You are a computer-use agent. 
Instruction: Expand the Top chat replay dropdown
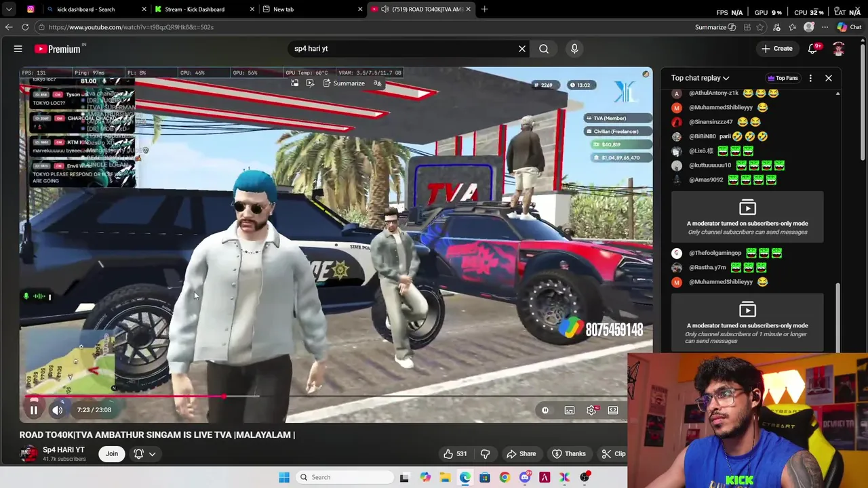(700, 78)
